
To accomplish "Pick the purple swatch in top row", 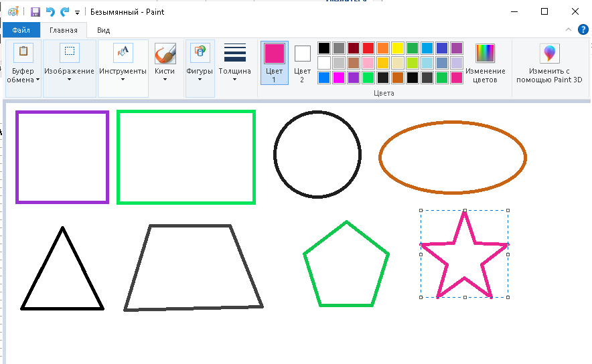I will (457, 48).
